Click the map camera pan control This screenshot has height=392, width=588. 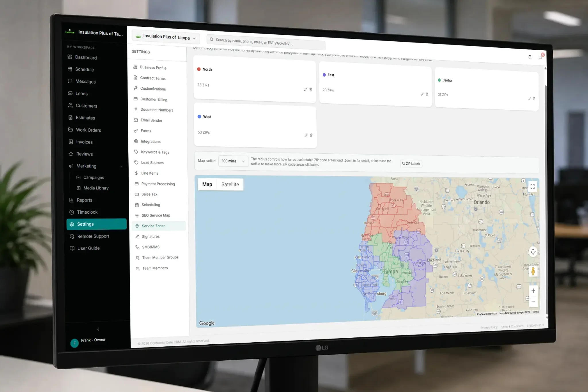tap(533, 252)
